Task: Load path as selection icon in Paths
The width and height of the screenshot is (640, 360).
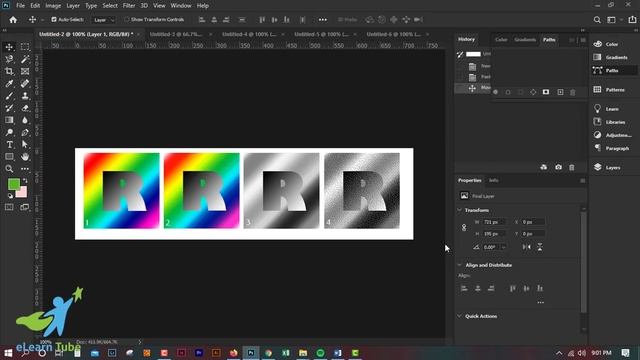Action: point(520,92)
